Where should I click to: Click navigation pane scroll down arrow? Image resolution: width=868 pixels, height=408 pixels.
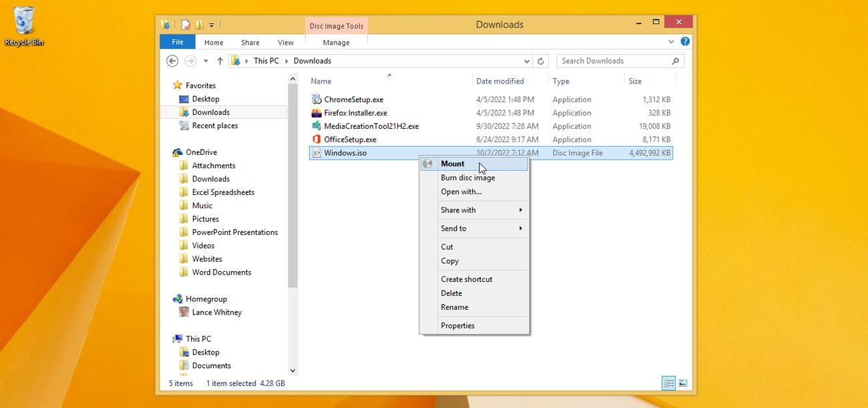coord(292,371)
